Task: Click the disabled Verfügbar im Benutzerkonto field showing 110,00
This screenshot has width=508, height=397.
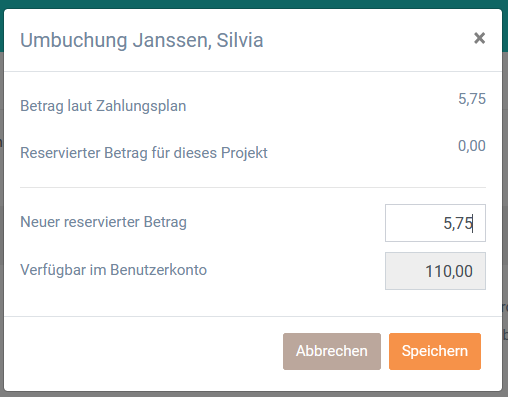Action: point(435,271)
